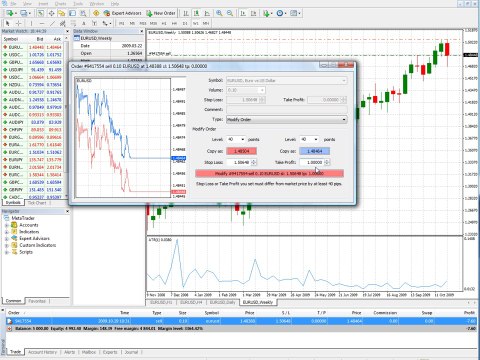
Task: Open the Alerts tab in Terminal
Action: pyautogui.click(x=69, y=352)
